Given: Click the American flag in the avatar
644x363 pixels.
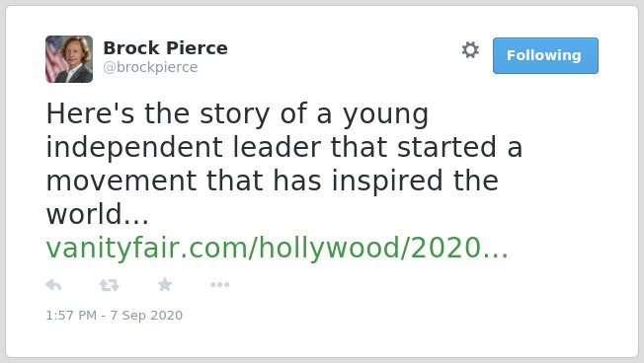Looking at the screenshot, I should tap(55, 59).
